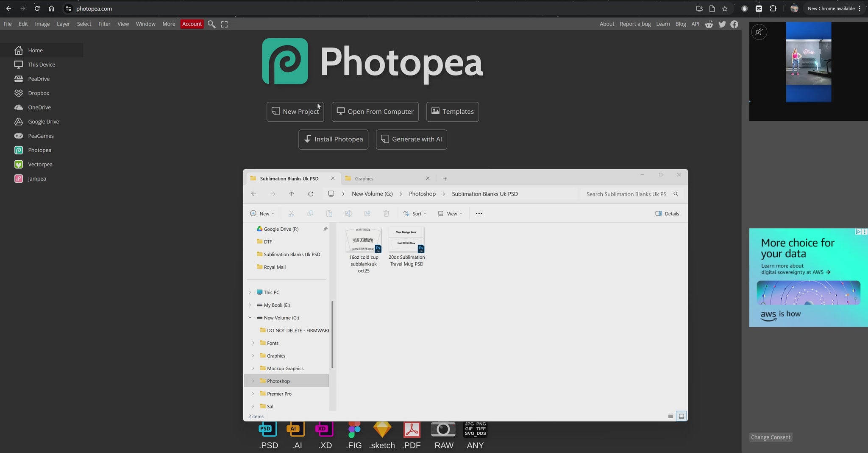The height and width of the screenshot is (453, 868).
Task: Open the Filter menu
Action: click(104, 24)
